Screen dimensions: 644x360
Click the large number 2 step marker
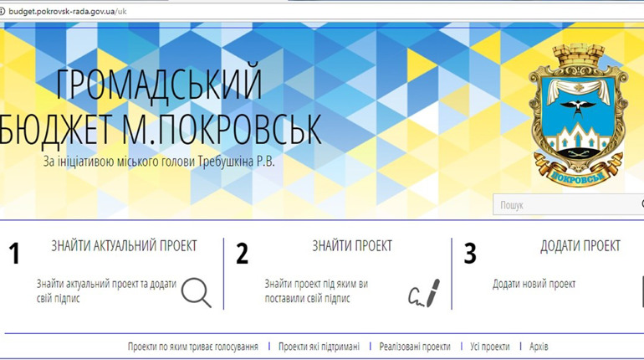pos(242,254)
